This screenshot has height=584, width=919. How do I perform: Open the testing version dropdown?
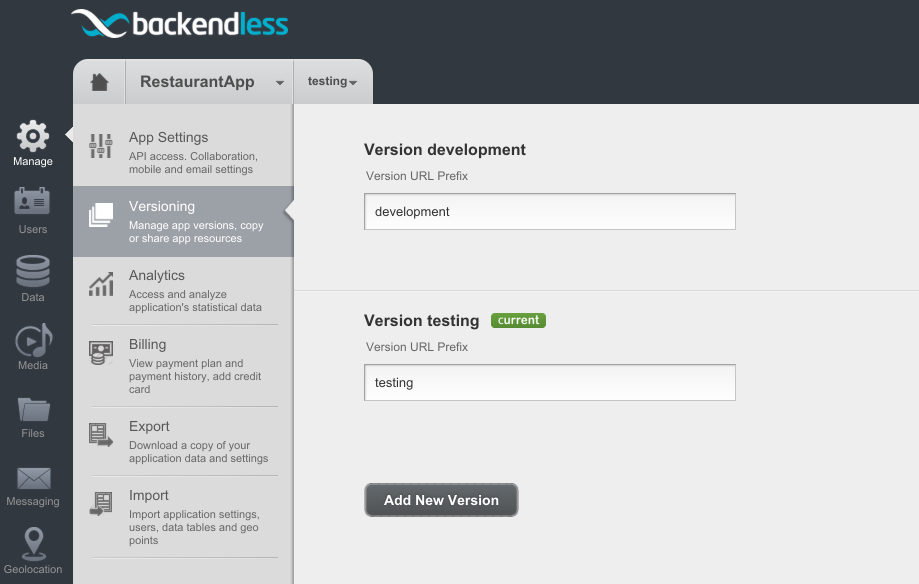pos(332,82)
